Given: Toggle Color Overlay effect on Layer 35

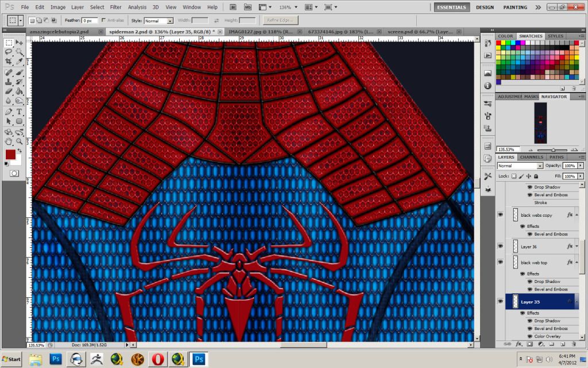Looking at the screenshot, I should (x=530, y=336).
